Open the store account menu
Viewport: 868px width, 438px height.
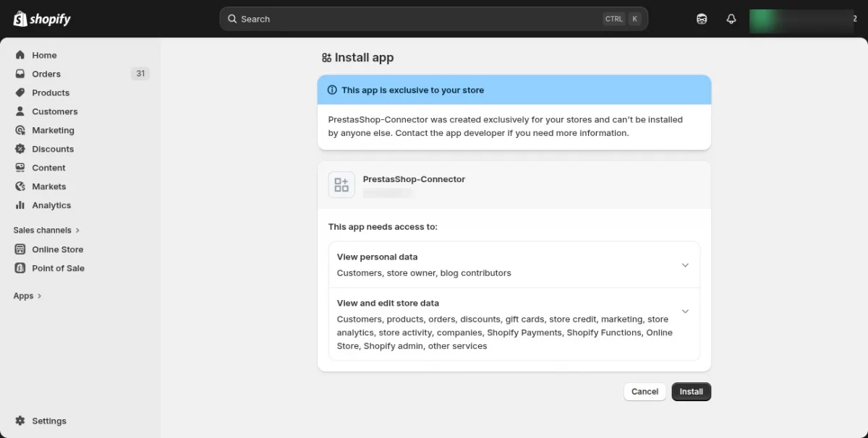(801, 20)
